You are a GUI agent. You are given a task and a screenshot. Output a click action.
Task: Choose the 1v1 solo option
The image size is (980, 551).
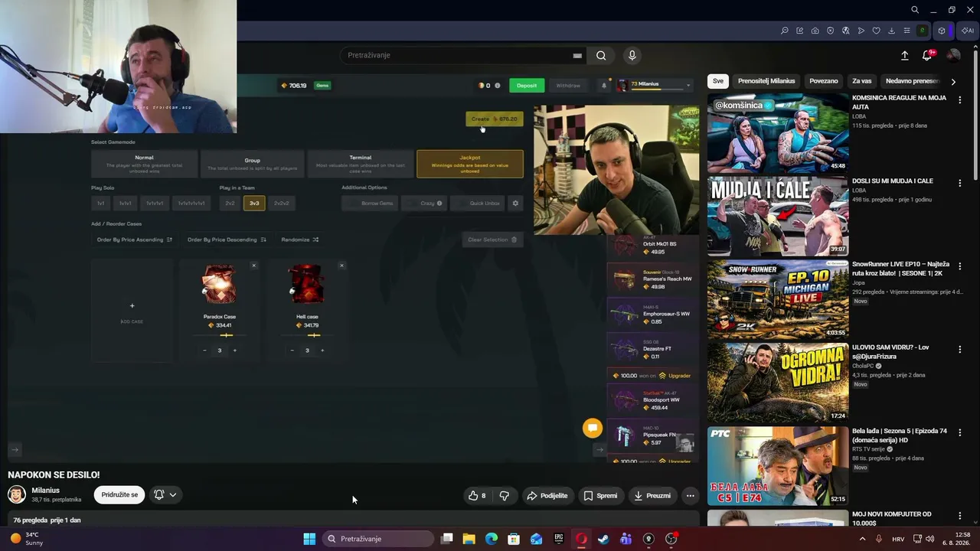[100, 203]
